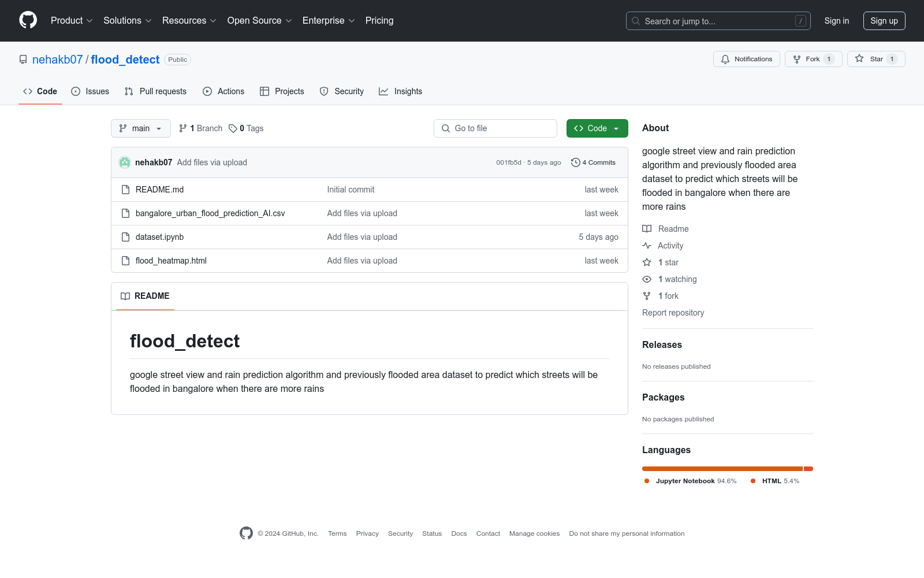This screenshot has height=578, width=924.
Task: Star the flood_detect repository
Action: point(876,59)
